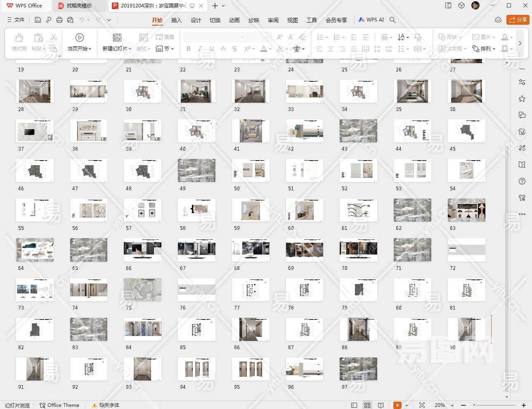Click the print icon in quick access bar

[x=59, y=20]
